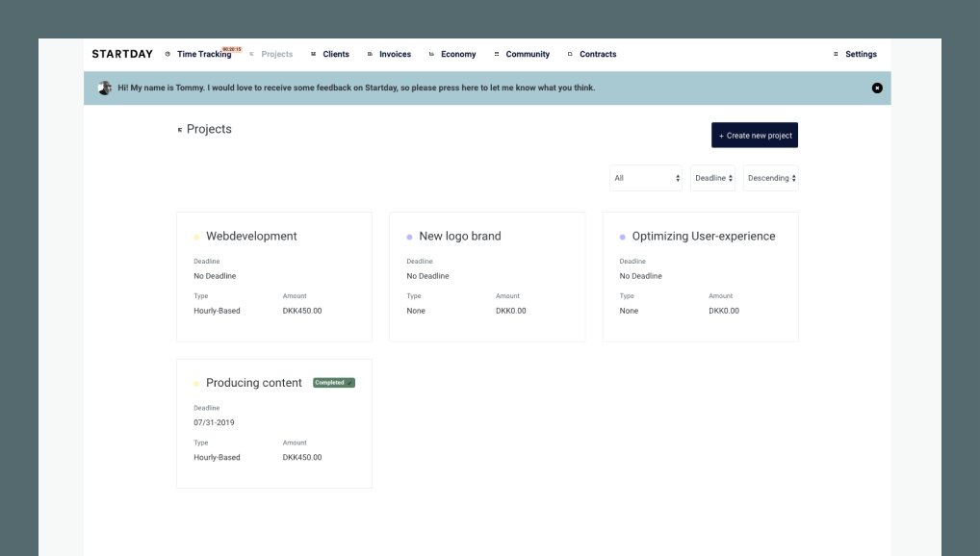The image size is (980, 556).
Task: Open the Producing content project
Action: (x=273, y=423)
